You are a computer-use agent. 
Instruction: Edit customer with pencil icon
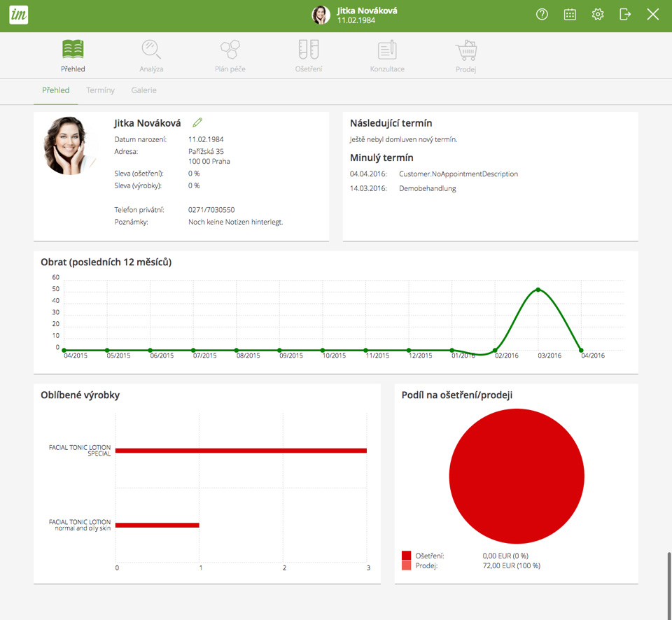[x=197, y=122]
